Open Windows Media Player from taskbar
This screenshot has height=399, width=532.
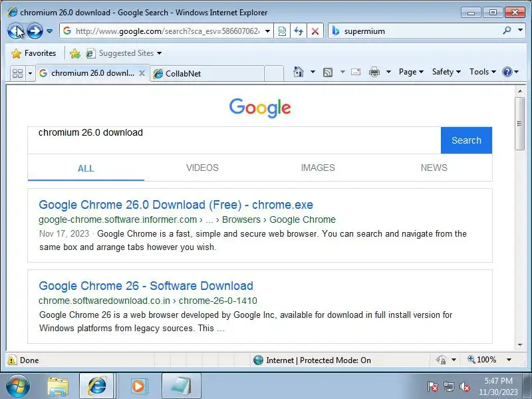coord(138,386)
